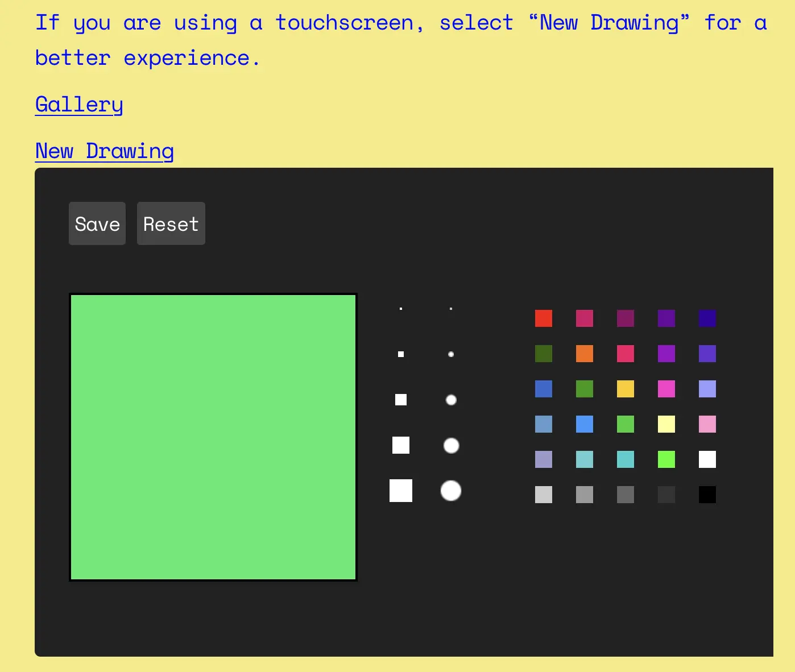Screen dimensions: 795x672
Task: Choose the medium square brush
Action: 401,400
